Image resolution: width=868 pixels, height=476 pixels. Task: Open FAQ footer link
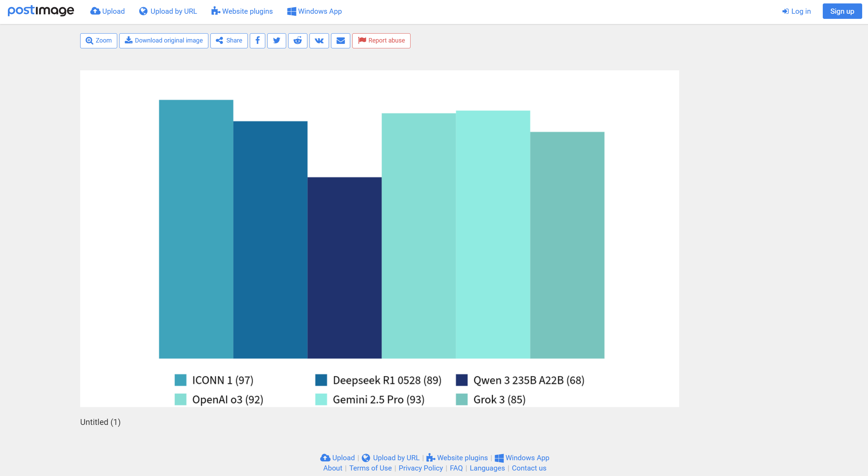click(456, 468)
